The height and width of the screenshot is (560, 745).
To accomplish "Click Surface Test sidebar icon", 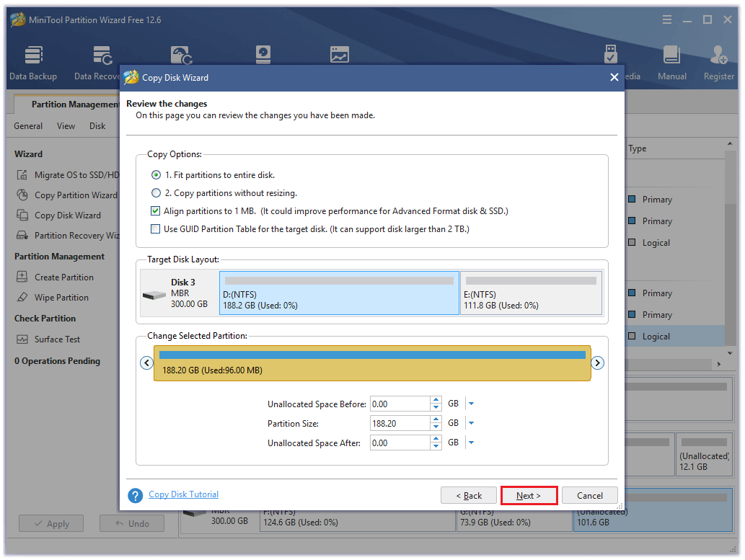I will tap(22, 339).
